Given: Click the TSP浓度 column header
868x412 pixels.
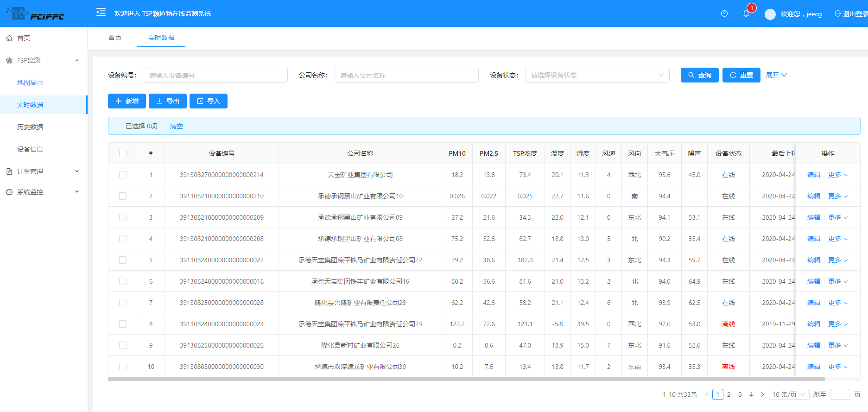Looking at the screenshot, I should (525, 153).
